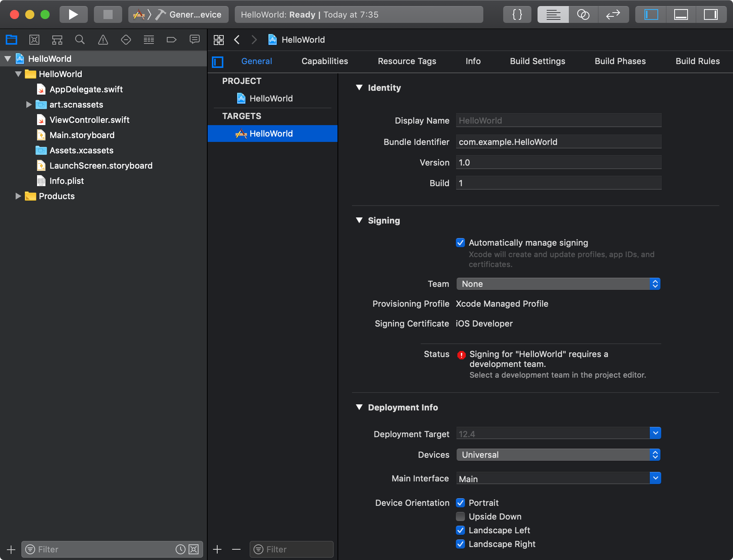This screenshot has width=733, height=560.
Task: Uncheck Automatically manage signing
Action: pos(460,243)
